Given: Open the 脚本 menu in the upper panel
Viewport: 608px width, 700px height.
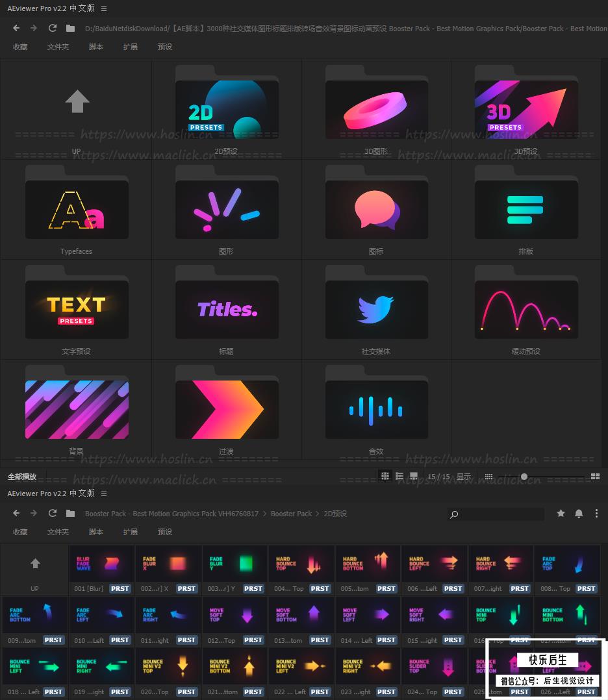Looking at the screenshot, I should [96, 47].
